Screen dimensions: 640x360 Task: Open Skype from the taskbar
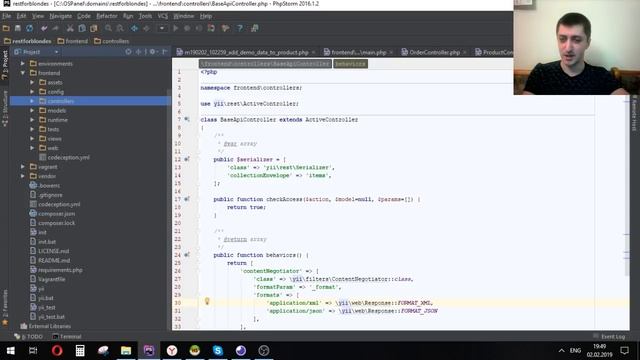click(218, 351)
